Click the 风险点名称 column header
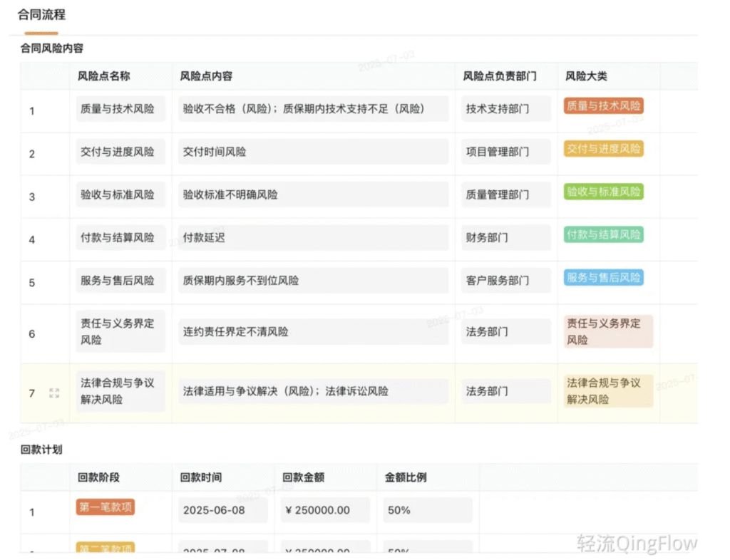The width and height of the screenshot is (730, 560). [x=104, y=76]
